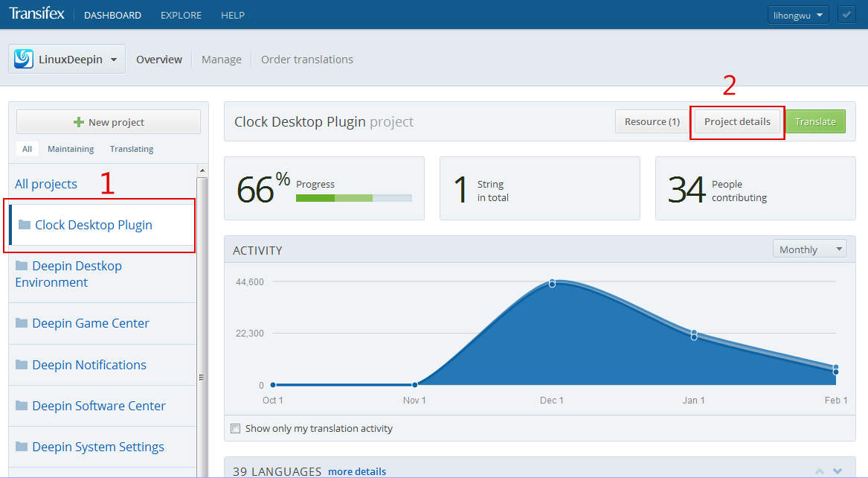
Task: Click the 34 People contributing card
Action: [x=756, y=188]
